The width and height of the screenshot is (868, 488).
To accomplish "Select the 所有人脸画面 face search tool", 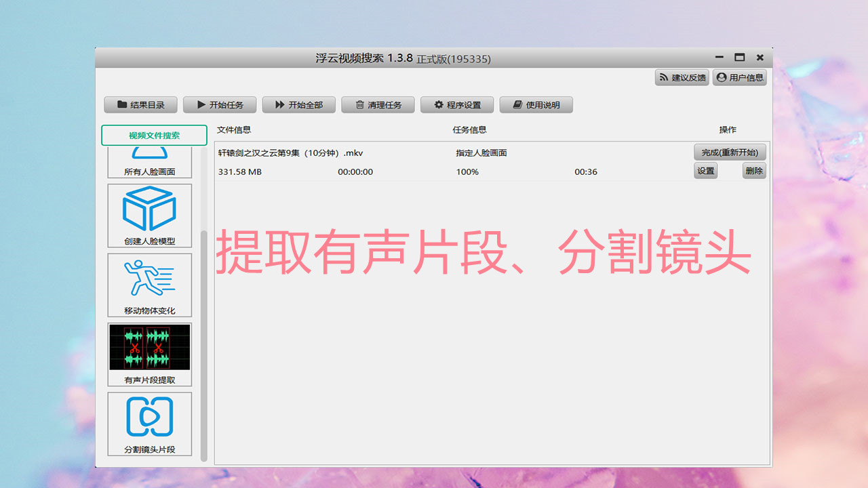I will (x=149, y=163).
